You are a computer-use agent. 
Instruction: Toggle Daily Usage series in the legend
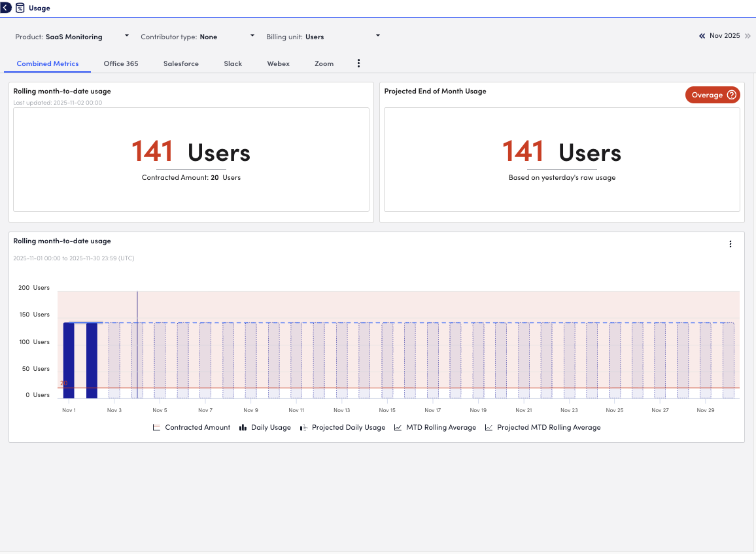click(x=265, y=427)
